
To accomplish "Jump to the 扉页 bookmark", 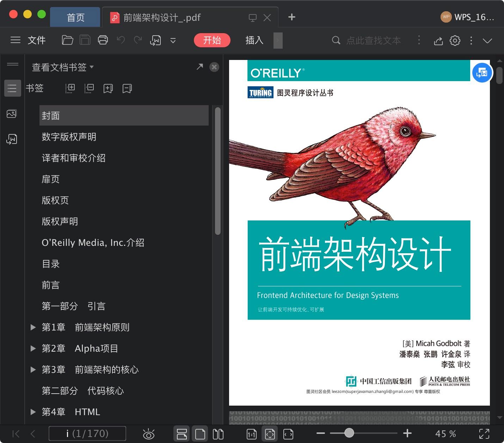I will [x=51, y=179].
